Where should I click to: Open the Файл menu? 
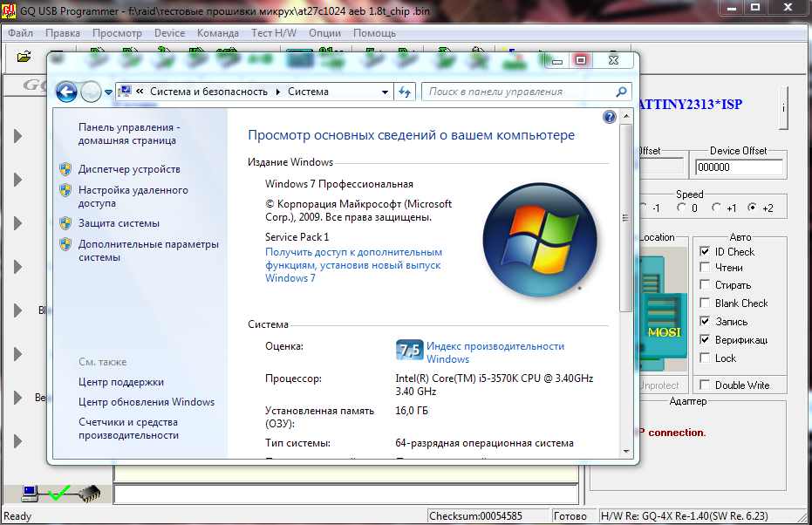pyautogui.click(x=21, y=33)
